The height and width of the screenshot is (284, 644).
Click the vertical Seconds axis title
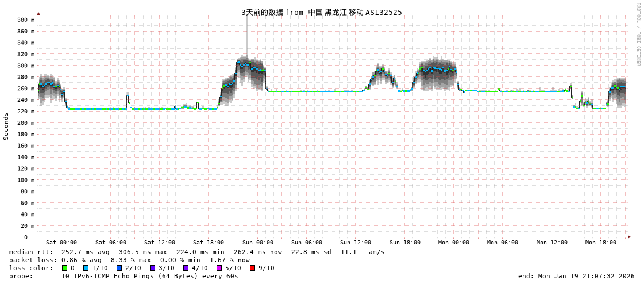pos(6,126)
